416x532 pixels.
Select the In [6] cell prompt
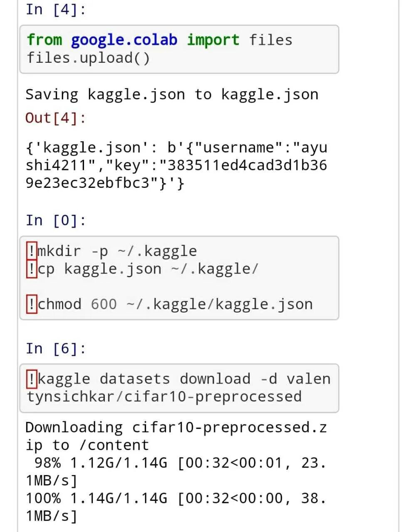pyautogui.click(x=55, y=348)
